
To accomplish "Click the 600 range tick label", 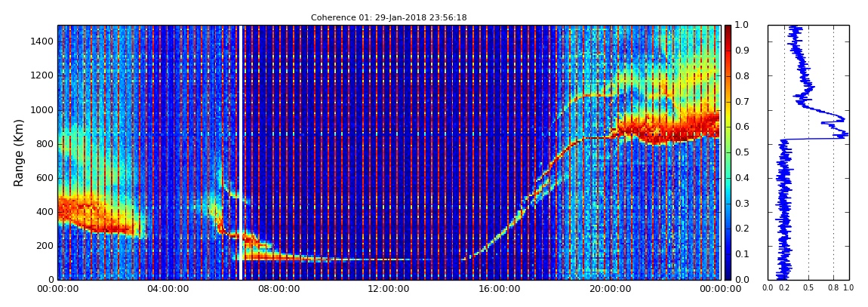I will [45, 178].
